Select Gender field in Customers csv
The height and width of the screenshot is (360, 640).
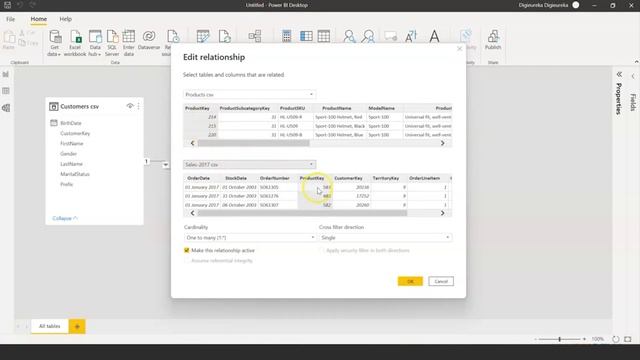(68, 153)
